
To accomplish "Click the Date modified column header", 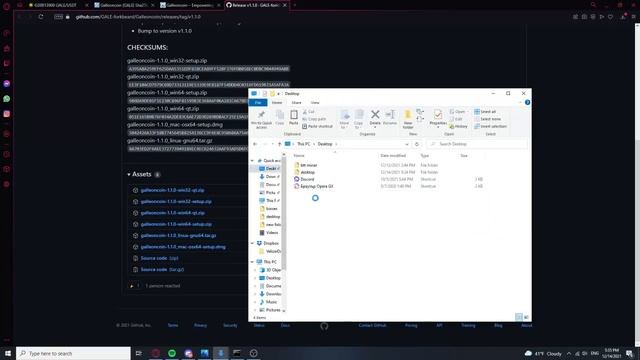I will [x=393, y=156].
